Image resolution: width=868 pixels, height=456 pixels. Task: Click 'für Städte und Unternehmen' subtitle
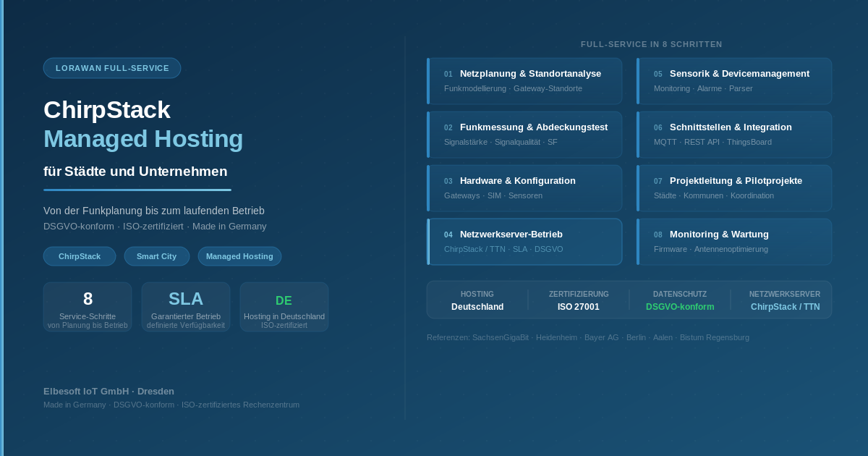(x=135, y=172)
